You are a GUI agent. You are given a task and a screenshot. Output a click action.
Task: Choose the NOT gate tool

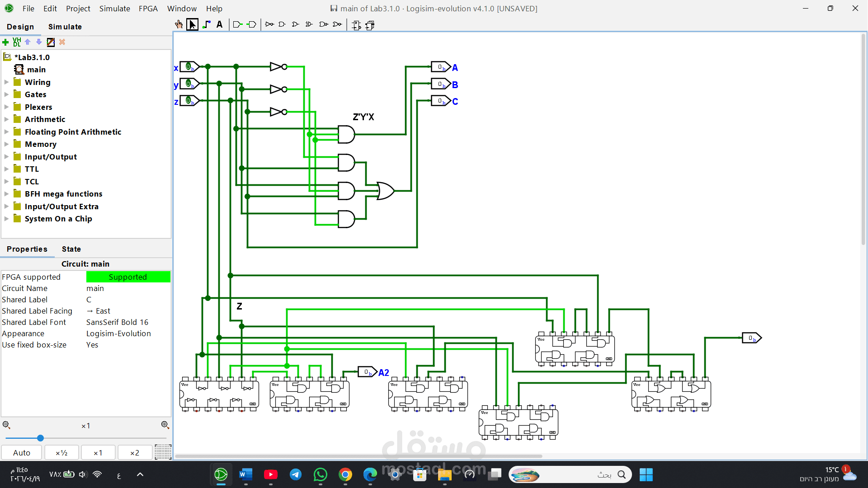pyautogui.click(x=269, y=25)
